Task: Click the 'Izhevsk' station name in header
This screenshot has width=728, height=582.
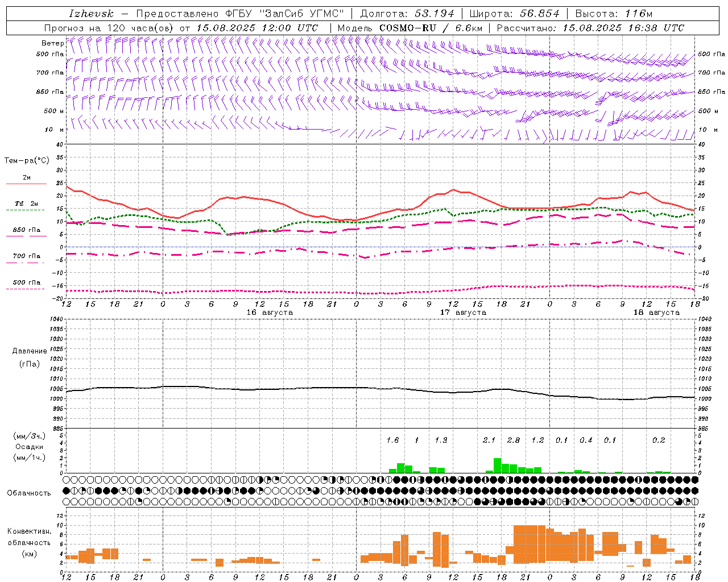Action: [x=91, y=14]
